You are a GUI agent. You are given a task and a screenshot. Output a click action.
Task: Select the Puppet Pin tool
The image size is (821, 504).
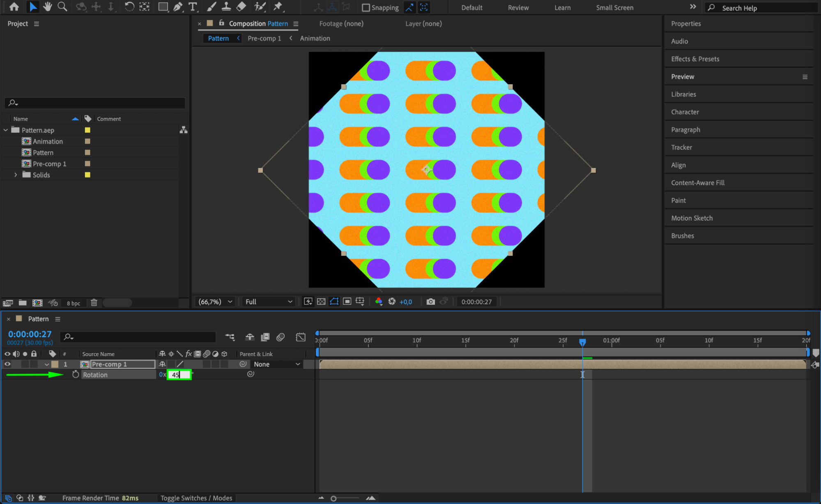tap(278, 7)
